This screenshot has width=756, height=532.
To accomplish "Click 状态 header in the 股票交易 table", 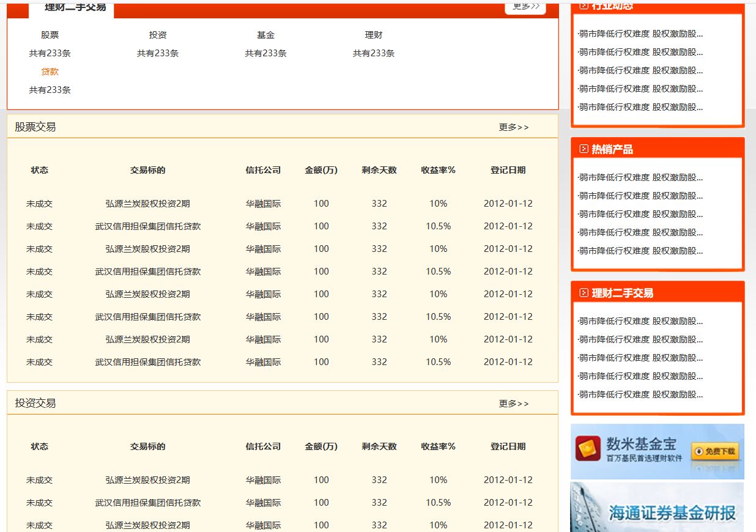I will coord(40,170).
